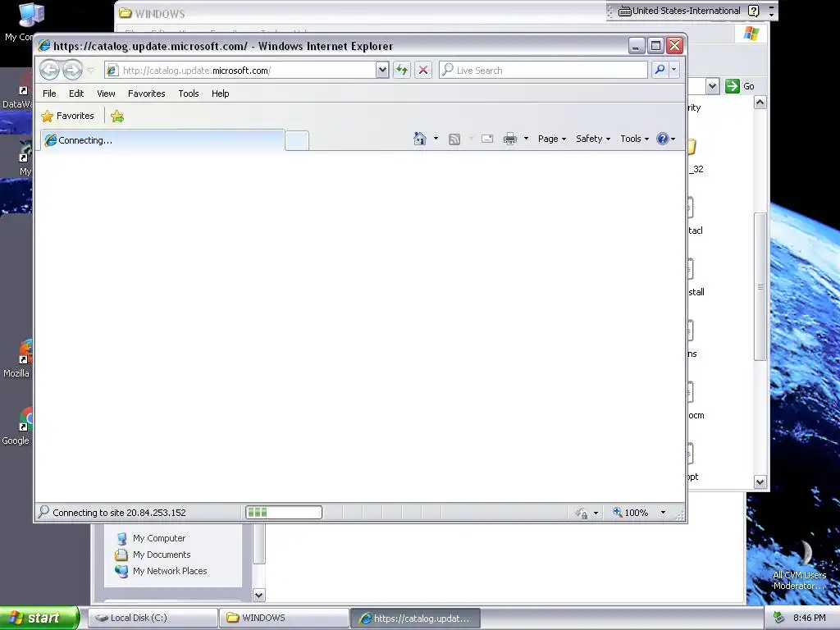Click the Refresh page icon

402,71
